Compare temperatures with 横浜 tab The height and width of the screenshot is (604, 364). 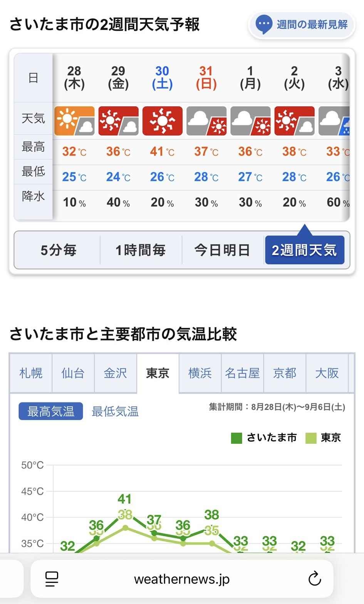[200, 373]
